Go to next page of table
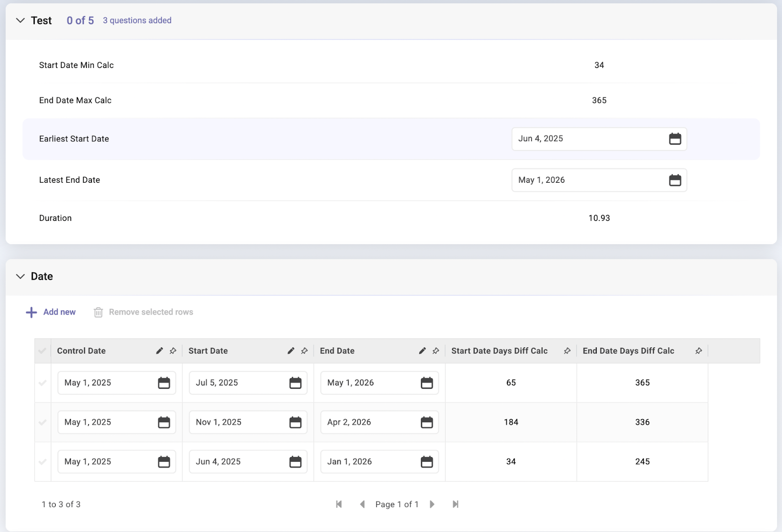This screenshot has height=532, width=782. pyautogui.click(x=432, y=504)
